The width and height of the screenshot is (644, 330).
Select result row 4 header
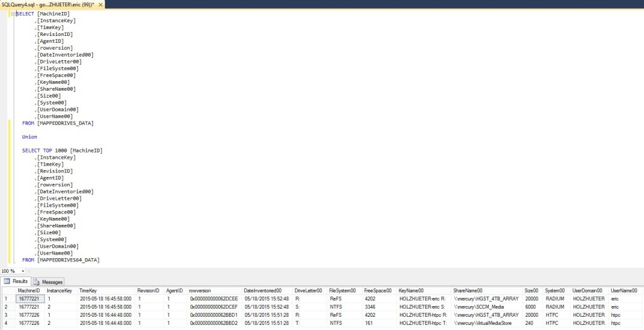8,323
